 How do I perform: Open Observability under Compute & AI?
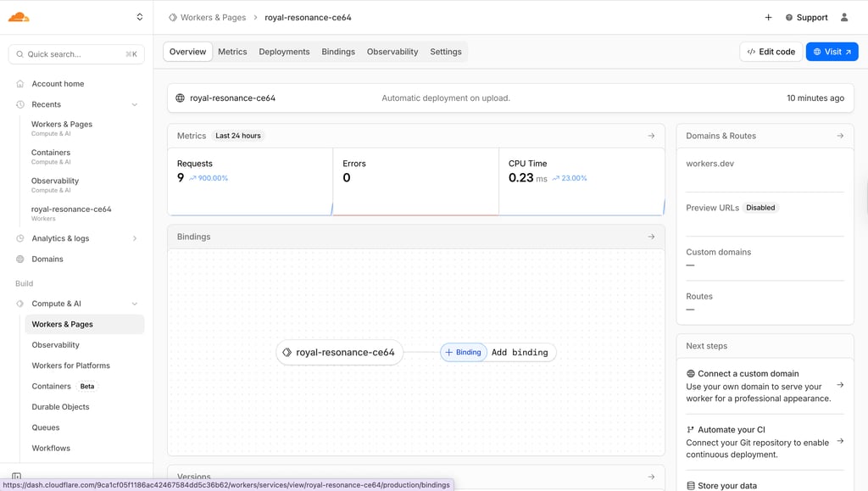[55, 345]
